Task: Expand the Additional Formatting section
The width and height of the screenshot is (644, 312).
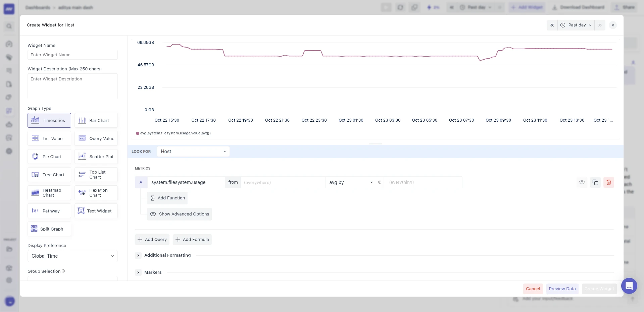Action: (x=138, y=255)
